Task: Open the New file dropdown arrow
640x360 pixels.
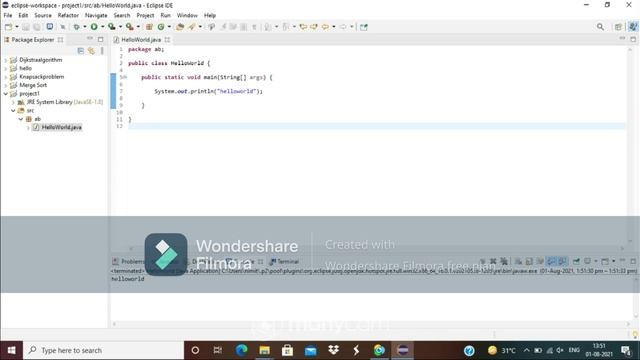Action: pyautogui.click(x=17, y=27)
